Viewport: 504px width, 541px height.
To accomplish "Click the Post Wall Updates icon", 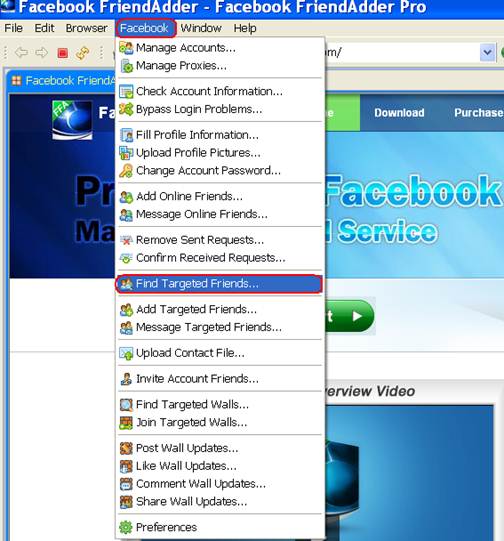I will click(126, 448).
